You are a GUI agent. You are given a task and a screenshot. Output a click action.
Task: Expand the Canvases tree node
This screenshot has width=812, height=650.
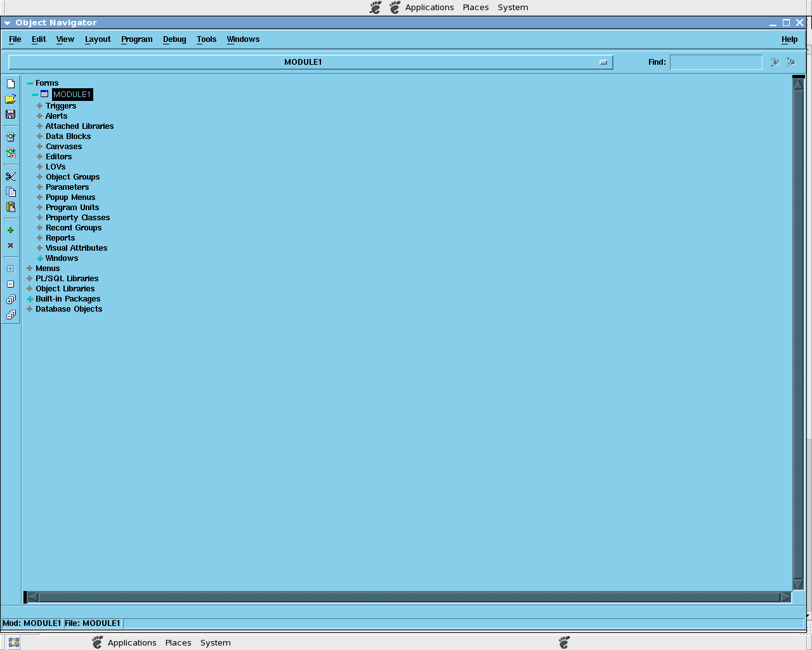(39, 147)
